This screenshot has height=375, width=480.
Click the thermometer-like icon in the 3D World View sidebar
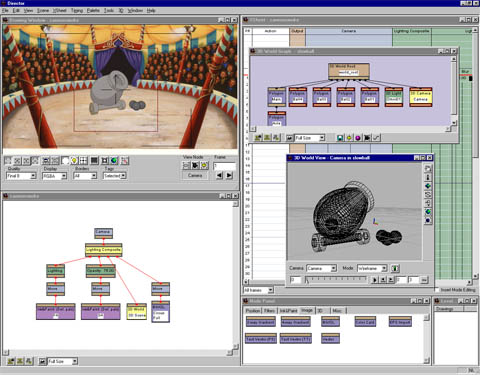(428, 177)
